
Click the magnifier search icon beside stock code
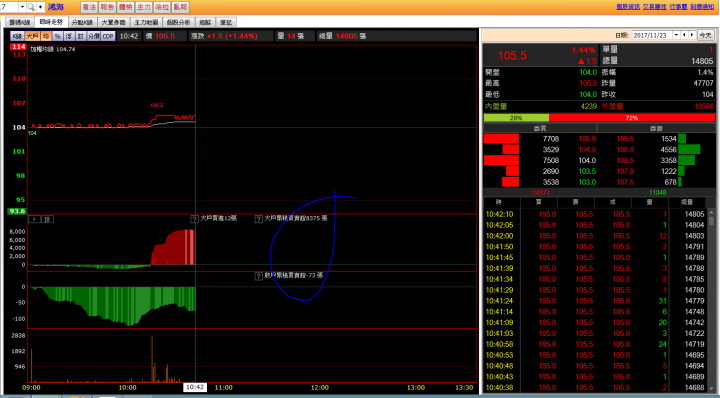(x=31, y=7)
